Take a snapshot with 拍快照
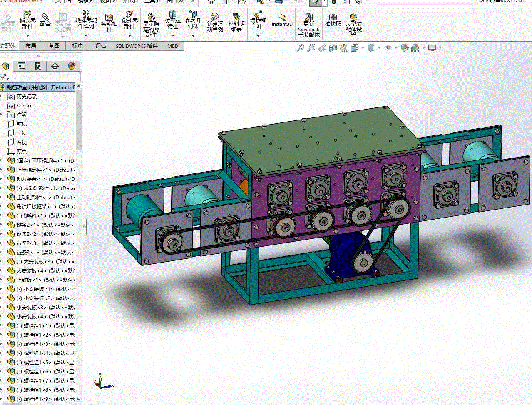This screenshot has width=532, height=405. point(333,20)
